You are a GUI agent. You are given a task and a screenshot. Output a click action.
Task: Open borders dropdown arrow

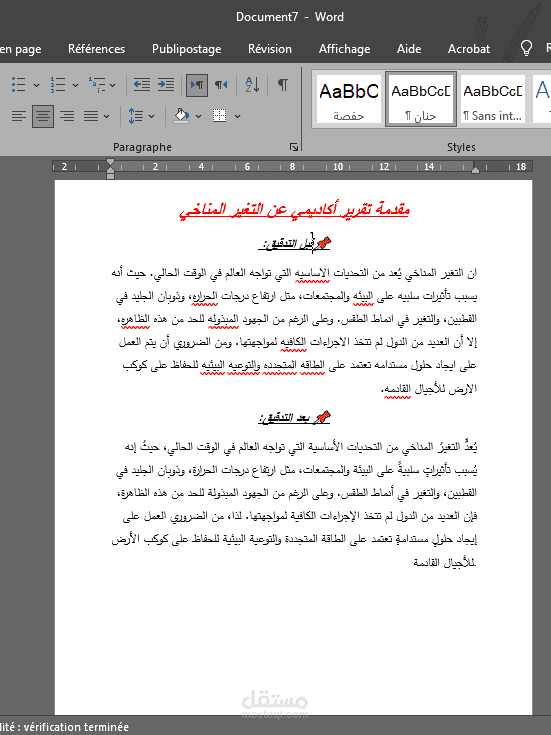237,116
